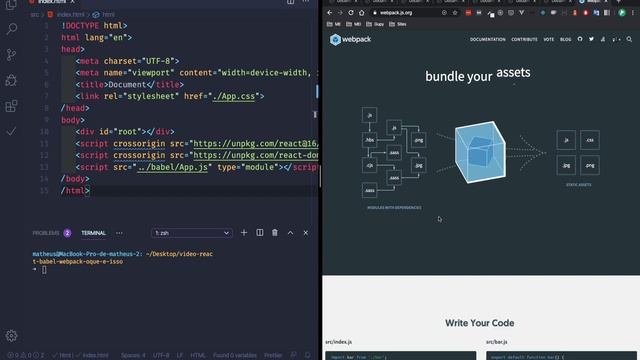The image size is (640, 360).
Task: Open the Manage gear icon in VS Code
Action: pos(11,336)
